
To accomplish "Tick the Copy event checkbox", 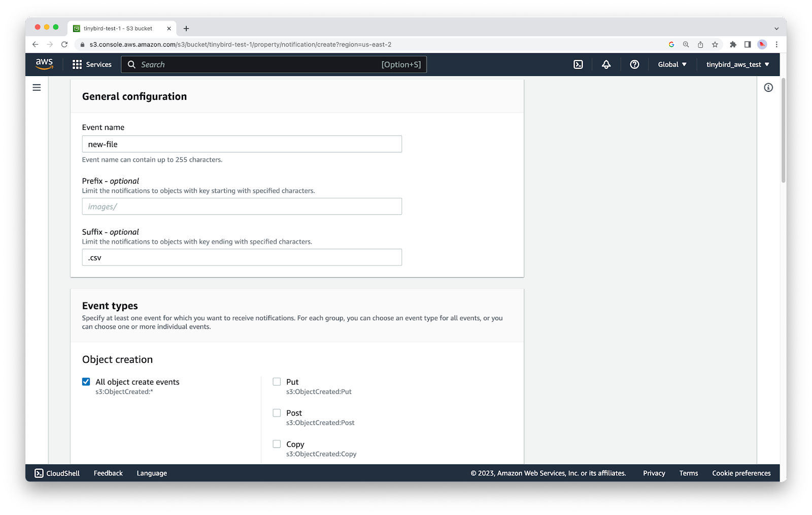I will pyautogui.click(x=277, y=444).
